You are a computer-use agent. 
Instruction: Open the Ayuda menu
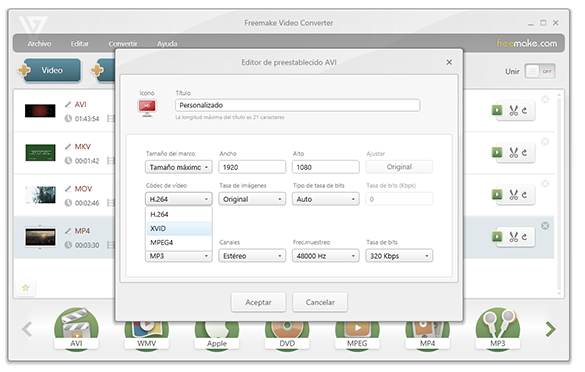click(167, 44)
